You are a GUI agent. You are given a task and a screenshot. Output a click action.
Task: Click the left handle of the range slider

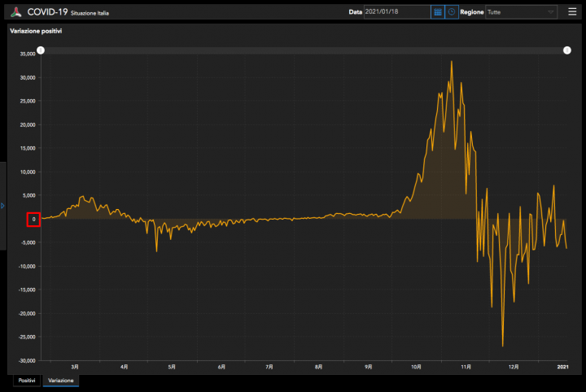41,50
